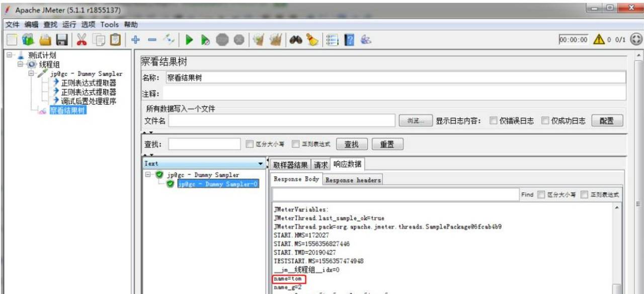Switch to the Response headers tab
Screen dimensions: 644x294
tap(352, 179)
